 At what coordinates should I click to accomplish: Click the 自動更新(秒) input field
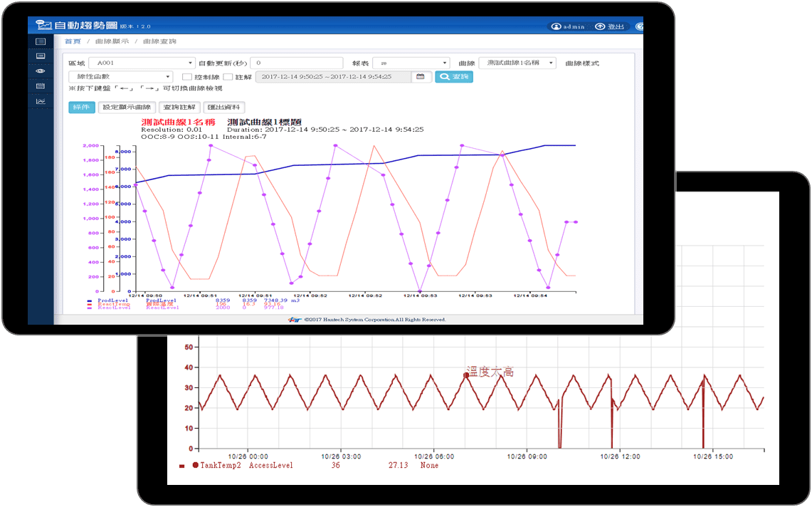click(295, 63)
